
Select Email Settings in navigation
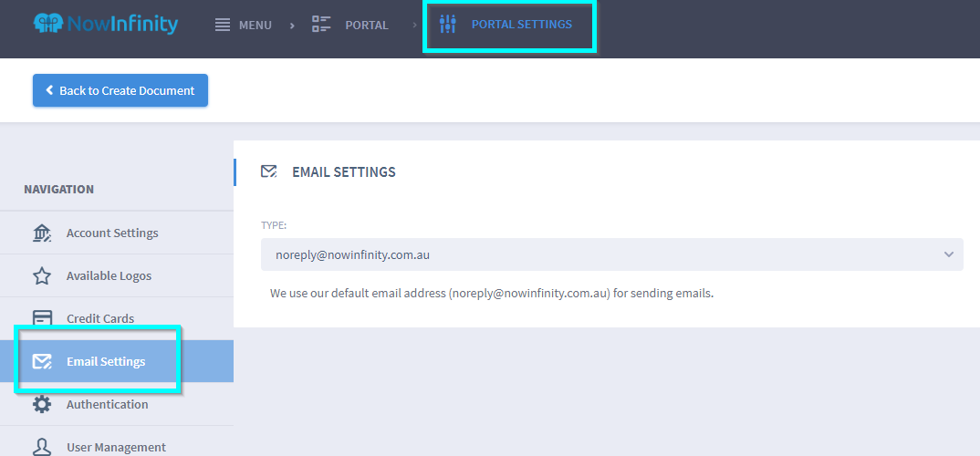click(117, 361)
